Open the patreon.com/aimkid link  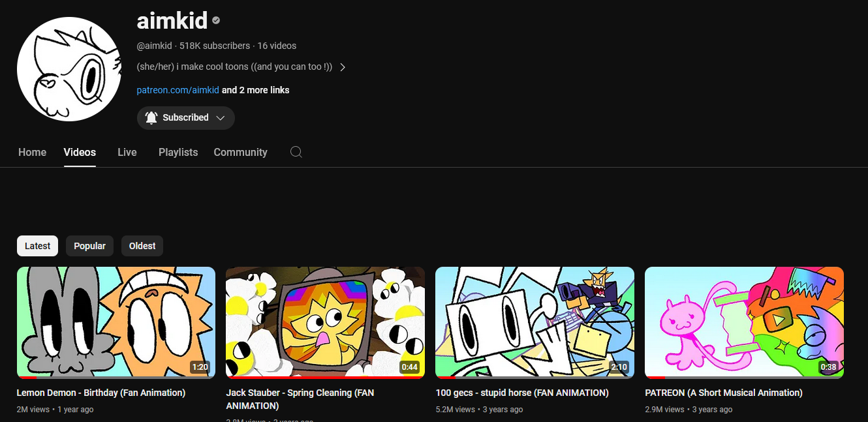click(178, 90)
